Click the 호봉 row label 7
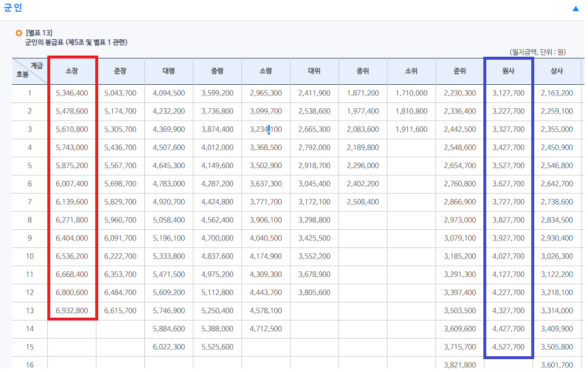 pos(30,202)
